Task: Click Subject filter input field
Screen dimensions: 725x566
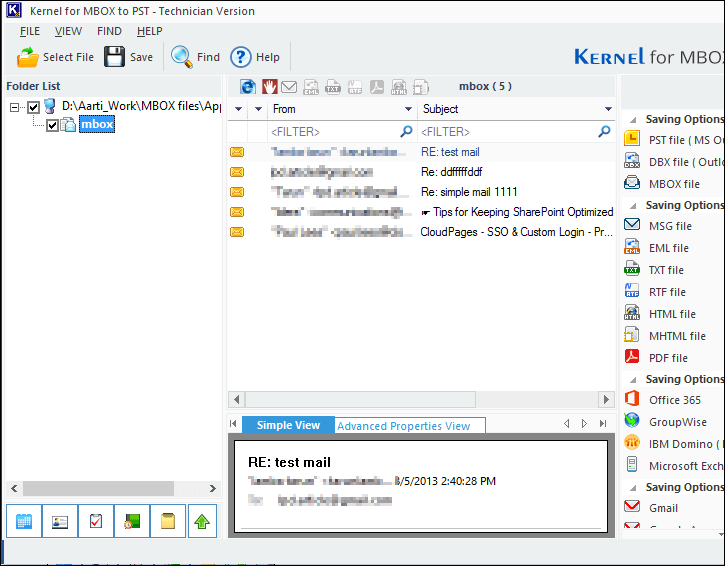Action: coord(516,132)
